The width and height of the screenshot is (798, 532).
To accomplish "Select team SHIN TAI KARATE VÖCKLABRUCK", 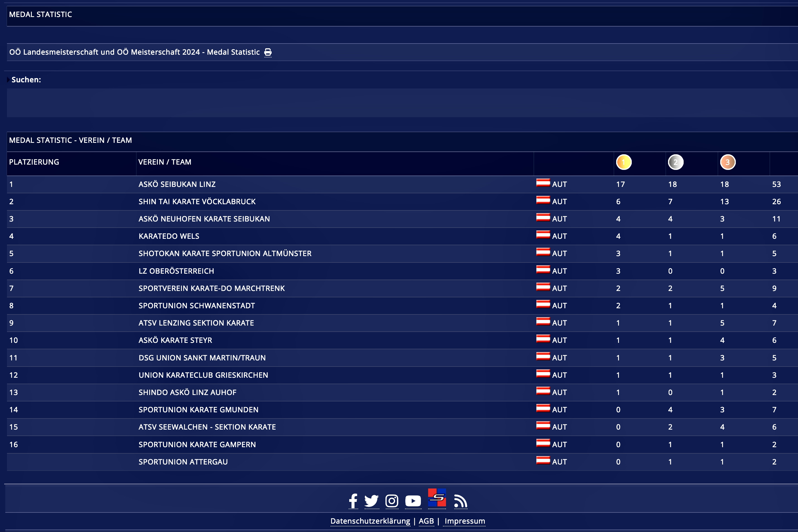I will click(197, 201).
